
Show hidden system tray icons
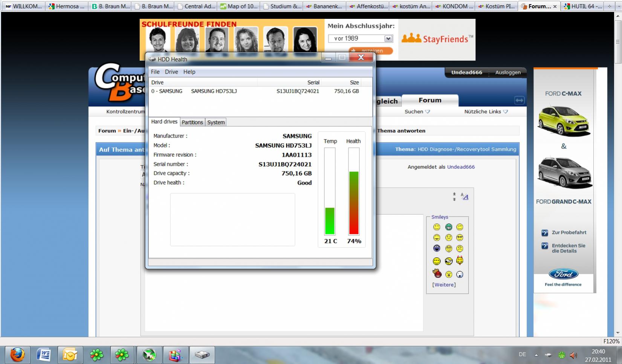(x=536, y=355)
